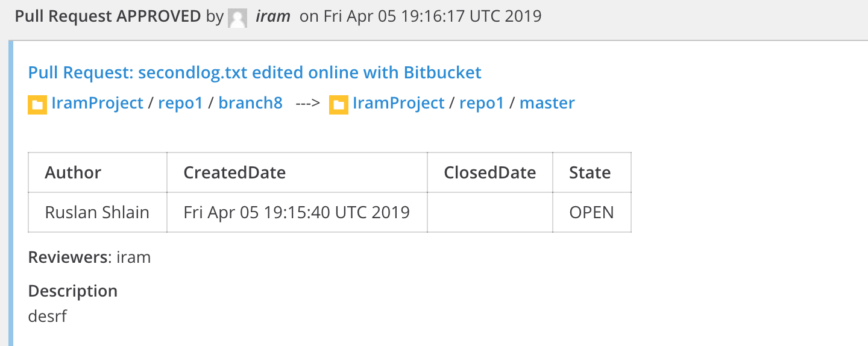
Task: Open the source repo1 repository link
Action: coord(181,103)
